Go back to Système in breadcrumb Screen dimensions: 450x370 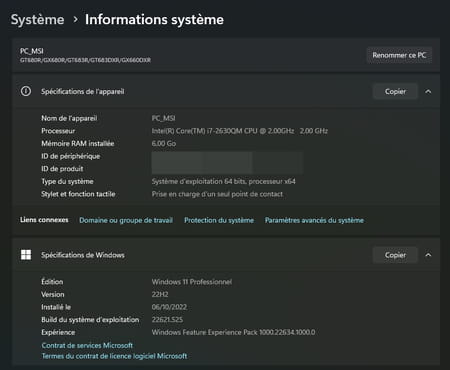[x=38, y=20]
